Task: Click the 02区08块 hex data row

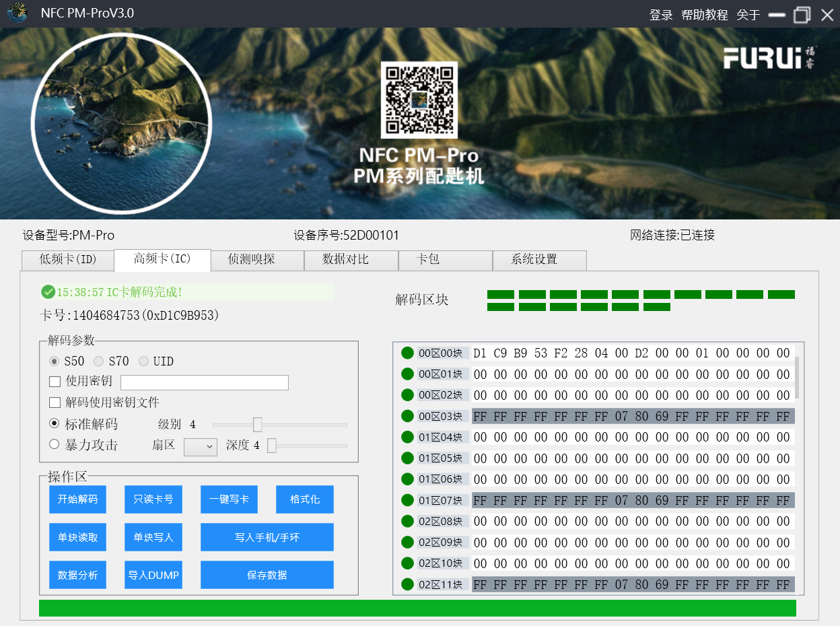Action: click(x=633, y=521)
